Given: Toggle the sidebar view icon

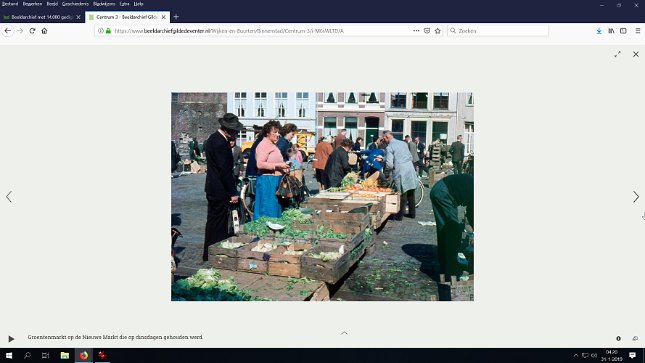Looking at the screenshot, I should click(623, 31).
